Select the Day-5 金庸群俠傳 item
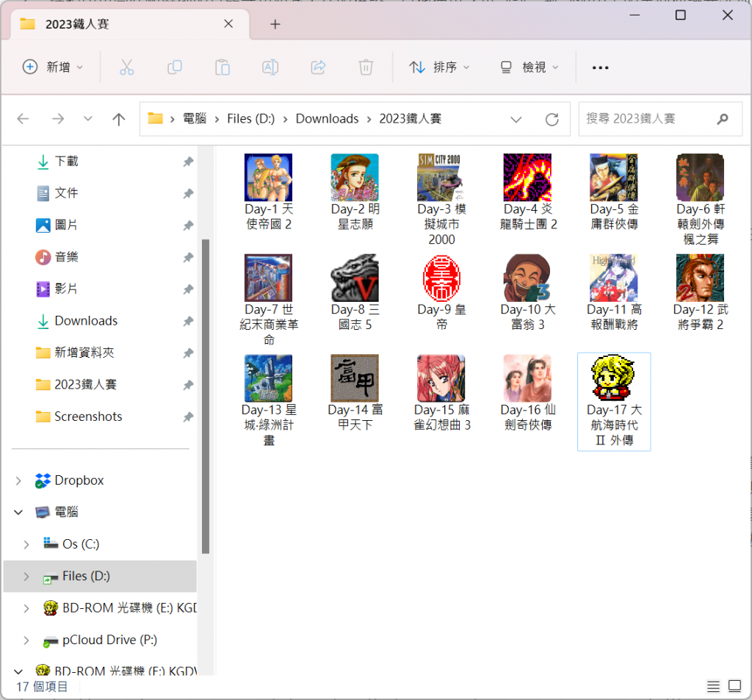The width and height of the screenshot is (752, 700). (x=614, y=192)
